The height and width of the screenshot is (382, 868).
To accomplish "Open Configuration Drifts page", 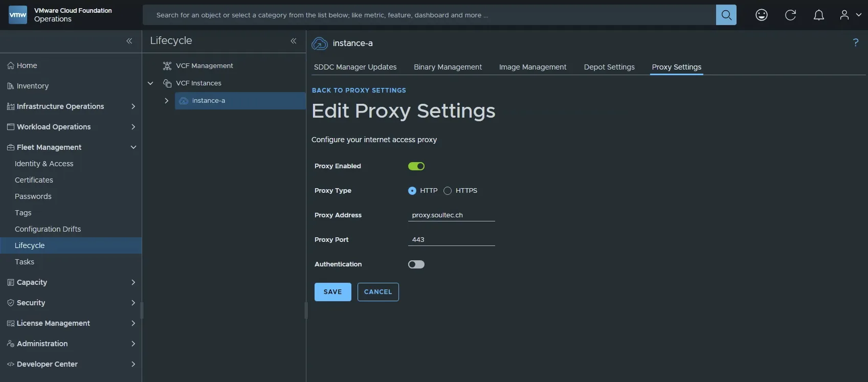I will pyautogui.click(x=48, y=229).
